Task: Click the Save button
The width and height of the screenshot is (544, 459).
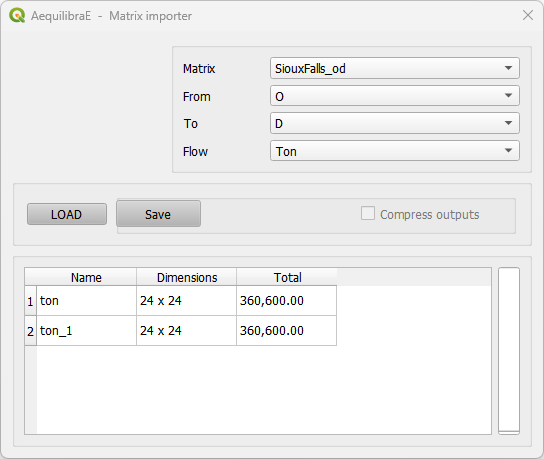Action: pos(158,214)
